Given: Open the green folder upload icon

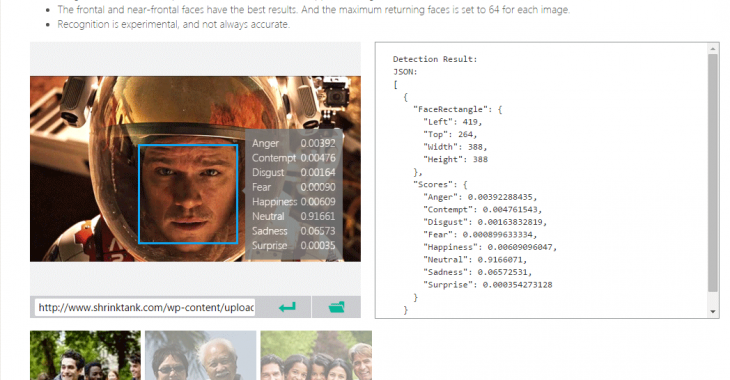Looking at the screenshot, I should [336, 307].
